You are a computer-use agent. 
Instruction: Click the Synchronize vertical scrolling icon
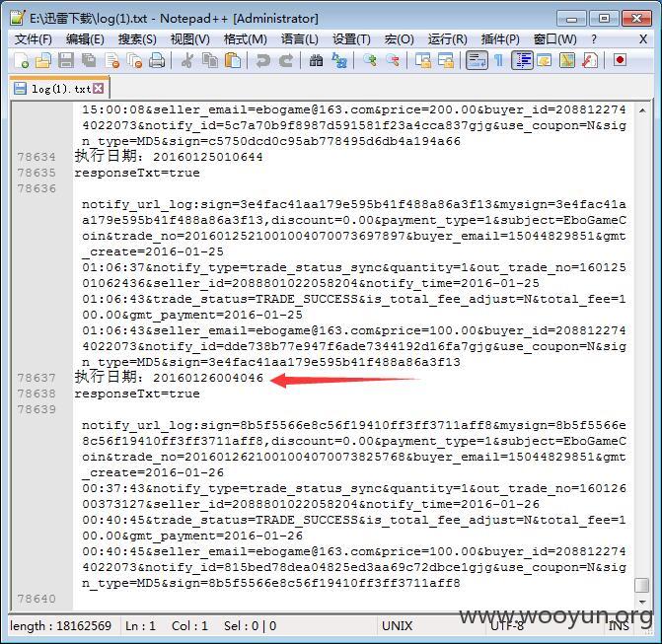423,61
